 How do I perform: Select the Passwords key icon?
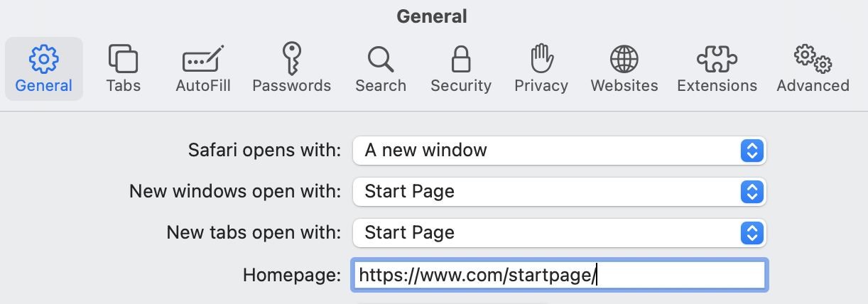291,57
